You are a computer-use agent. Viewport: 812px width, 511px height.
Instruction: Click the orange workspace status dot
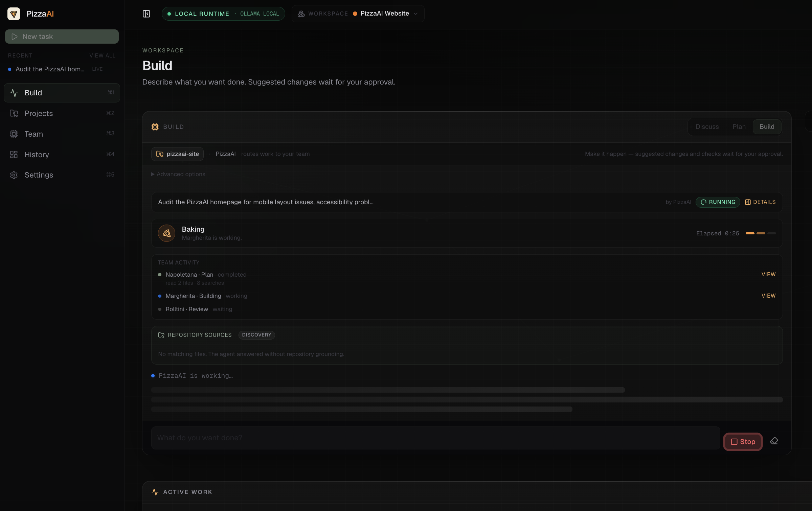(355, 14)
